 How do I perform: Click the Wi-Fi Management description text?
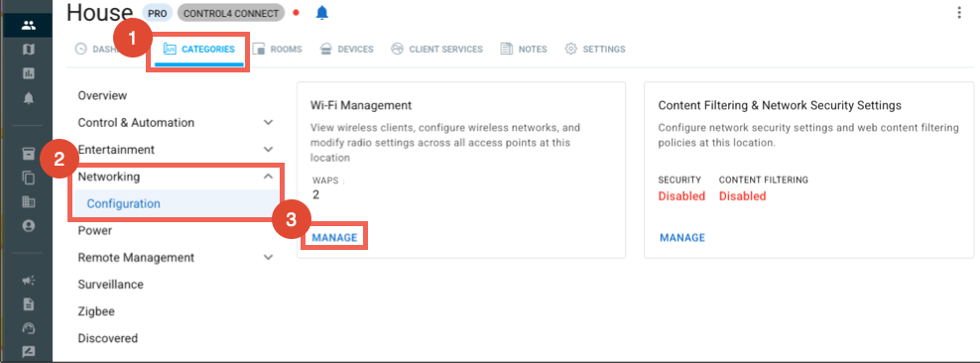446,143
